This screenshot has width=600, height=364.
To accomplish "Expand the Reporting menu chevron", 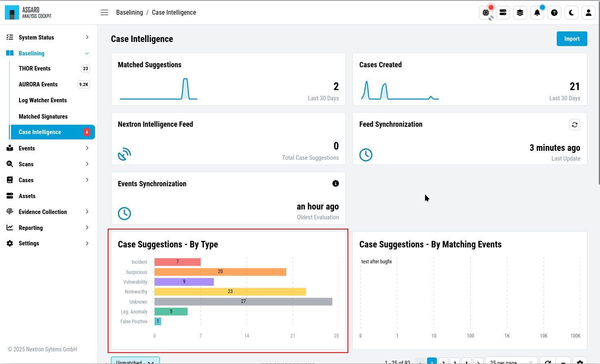I will [87, 227].
